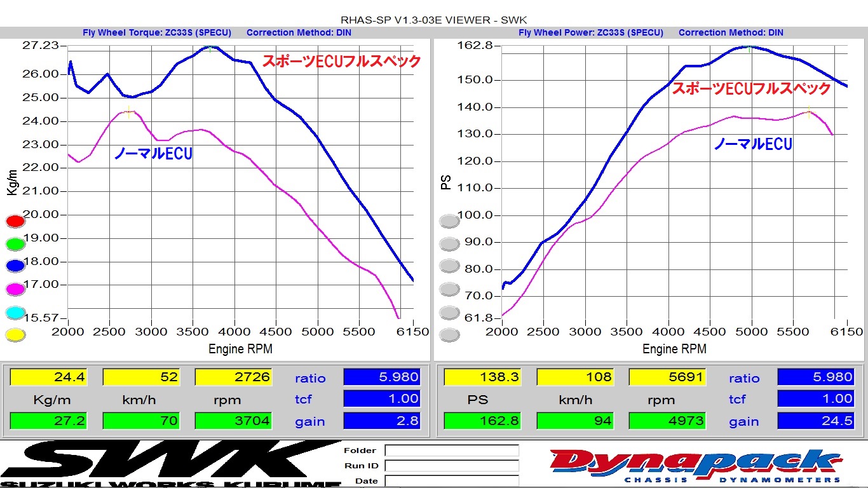Click the Date input field
Viewport: 868px width, 488px height.
click(451, 481)
